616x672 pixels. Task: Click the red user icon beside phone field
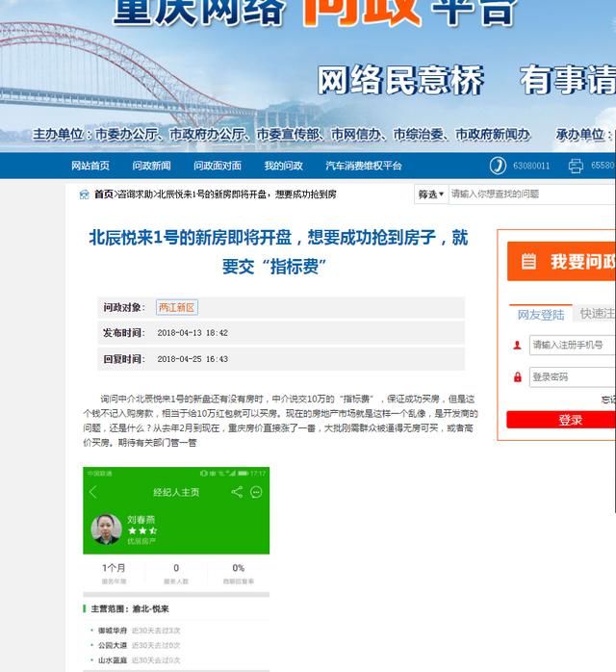pyautogui.click(x=517, y=345)
